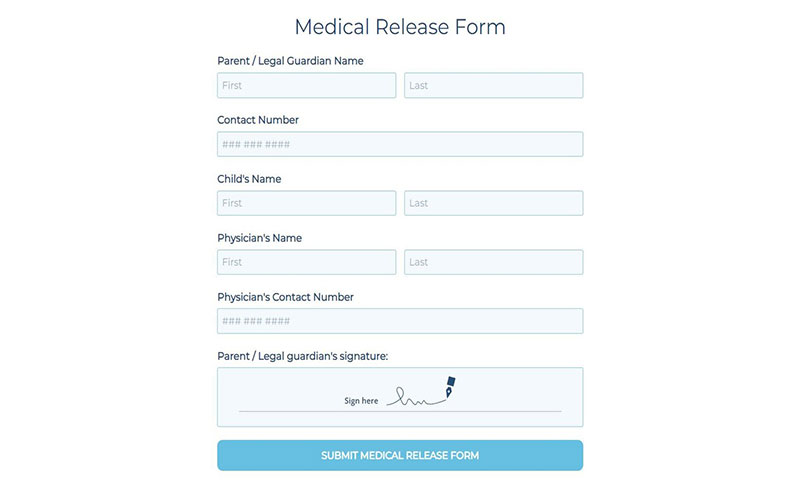
Task: Click the Parent / Legal guardian's signature label
Action: pyautogui.click(x=303, y=356)
